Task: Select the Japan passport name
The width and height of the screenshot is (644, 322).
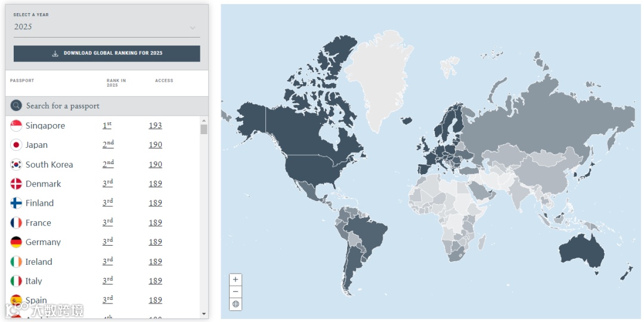Action: (36, 145)
